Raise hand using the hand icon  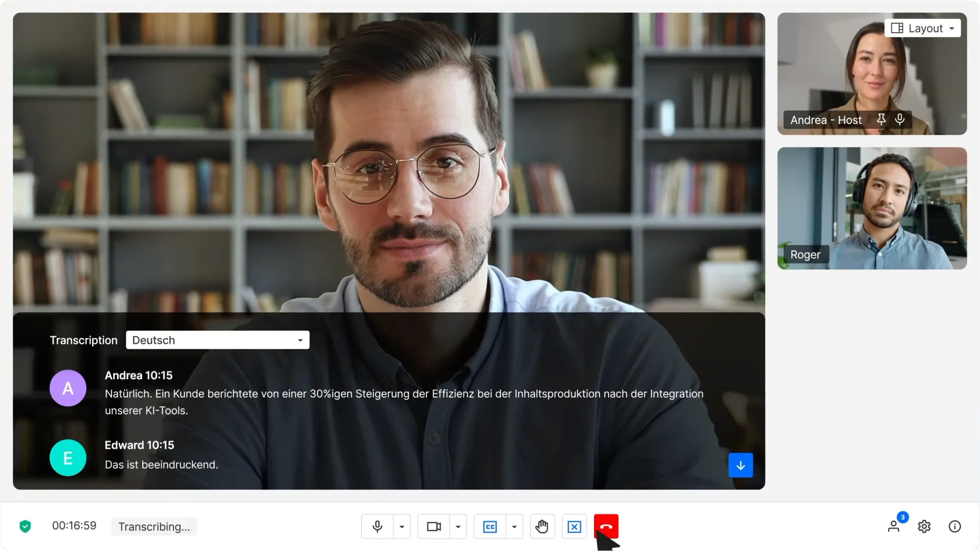point(542,527)
